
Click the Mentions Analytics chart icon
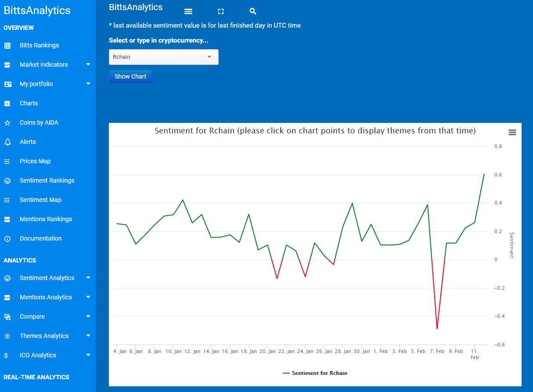[x=7, y=297]
